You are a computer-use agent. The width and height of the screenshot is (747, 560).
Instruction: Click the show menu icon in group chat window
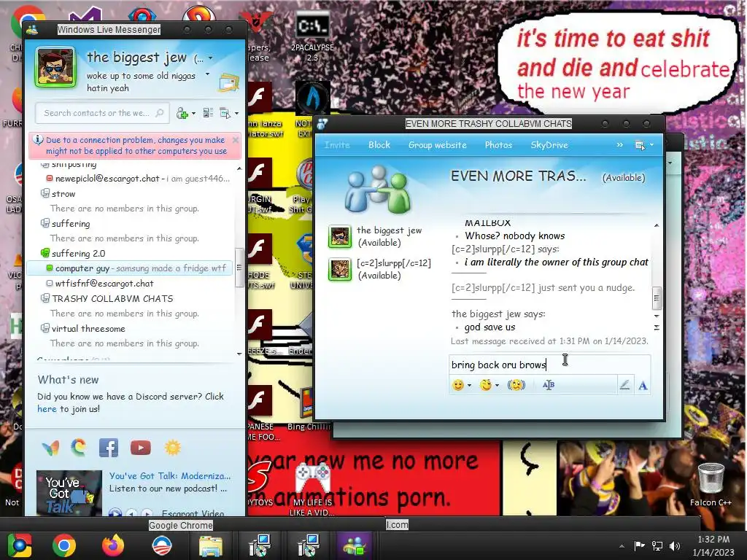coord(640,145)
